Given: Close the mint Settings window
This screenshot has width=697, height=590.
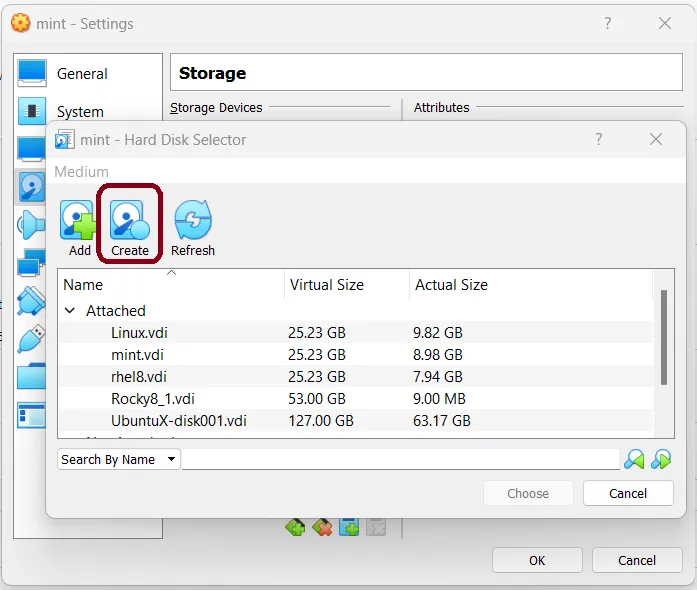Looking at the screenshot, I should point(665,23).
